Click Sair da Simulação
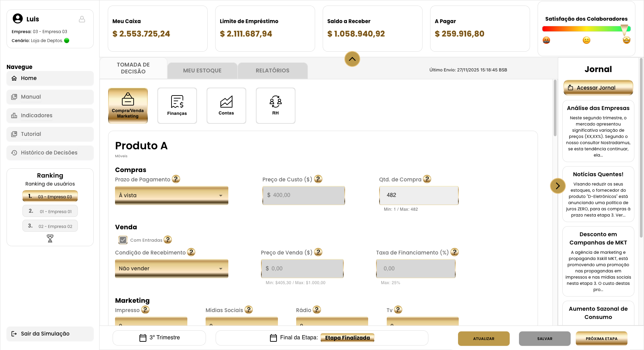Screen dimensions: 644x350 [x=50, y=334]
